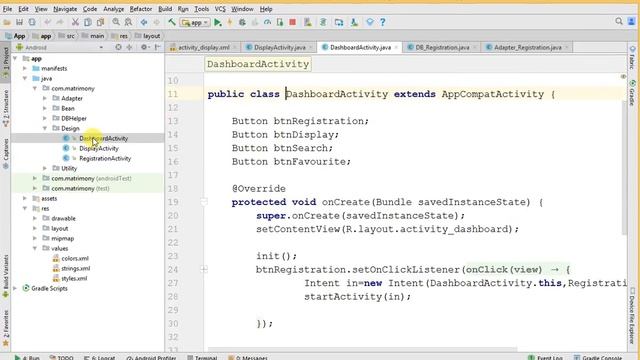Image resolution: width=640 pixels, height=360 pixels.
Task: Click the src breadcrumb in navigation bar
Action: [67, 36]
